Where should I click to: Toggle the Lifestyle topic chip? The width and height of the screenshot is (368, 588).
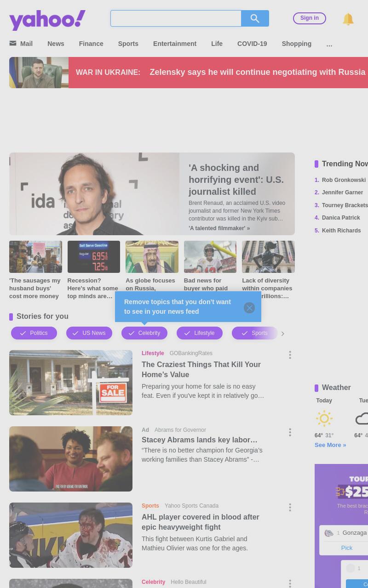[x=200, y=333]
